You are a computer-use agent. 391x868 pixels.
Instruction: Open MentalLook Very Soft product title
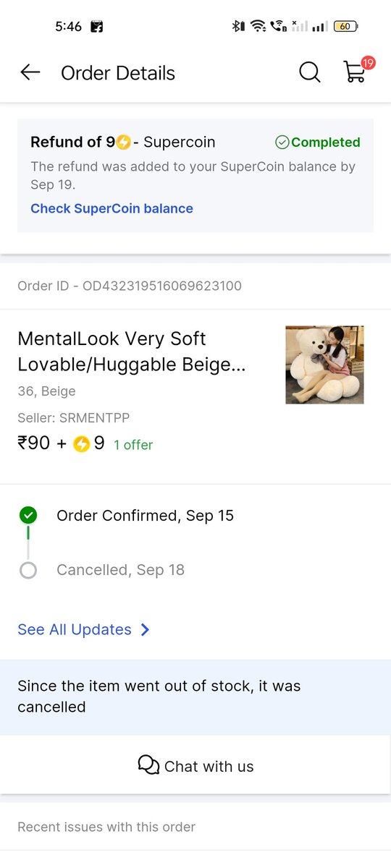tap(132, 352)
